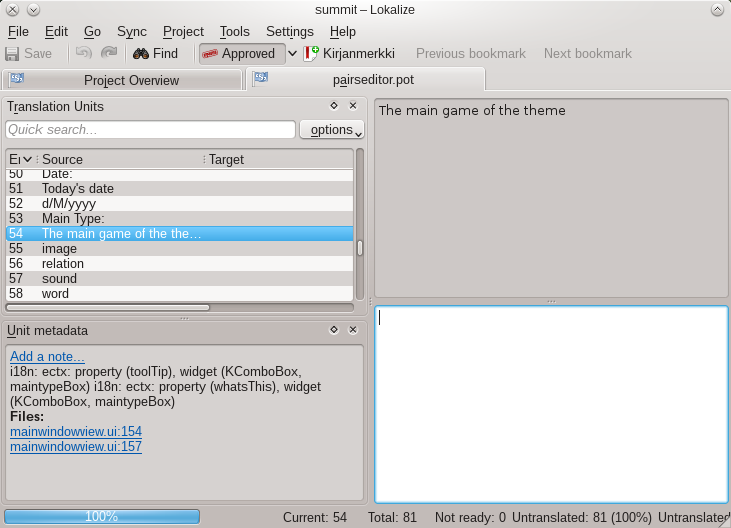This screenshot has width=731, height=528.
Task: Click the horizontal scrollbar under the units list
Action: pos(108,308)
